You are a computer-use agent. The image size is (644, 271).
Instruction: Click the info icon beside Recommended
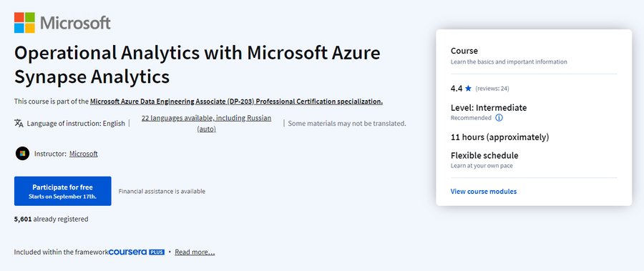click(499, 118)
